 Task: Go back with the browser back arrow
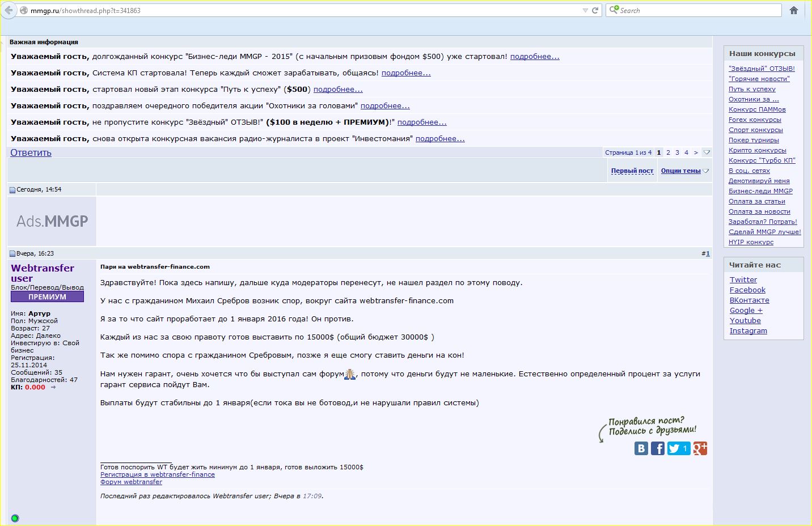(9, 10)
